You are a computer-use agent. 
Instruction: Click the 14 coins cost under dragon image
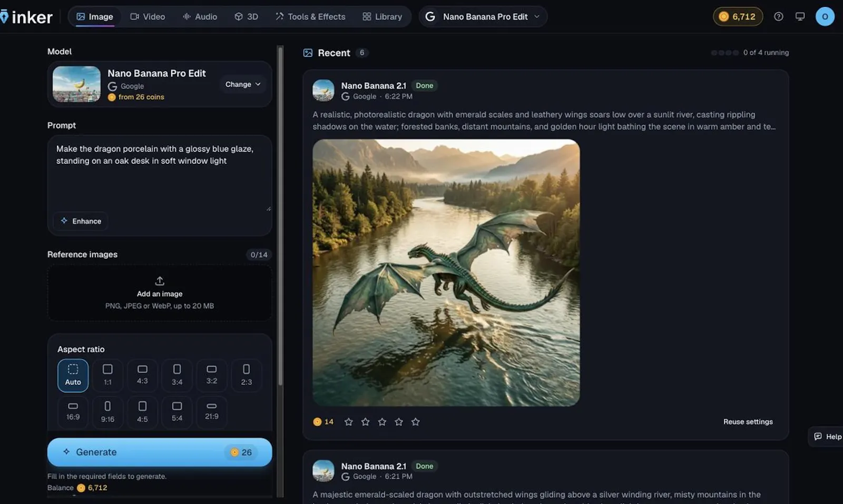pos(323,421)
